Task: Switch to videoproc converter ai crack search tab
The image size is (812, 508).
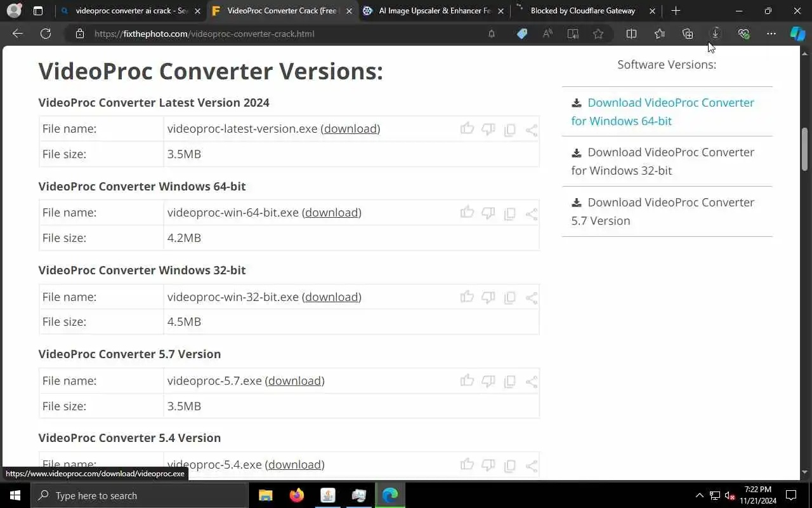Action: pos(131,11)
